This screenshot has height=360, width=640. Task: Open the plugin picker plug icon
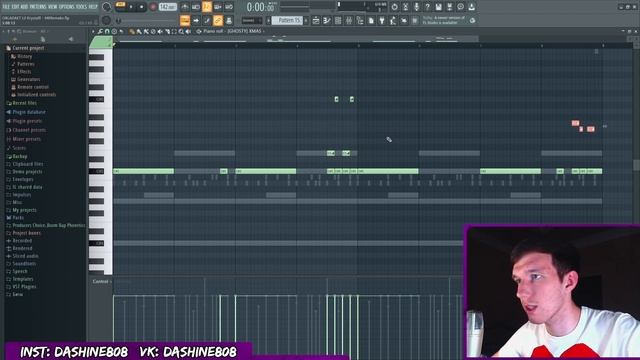pos(382,20)
